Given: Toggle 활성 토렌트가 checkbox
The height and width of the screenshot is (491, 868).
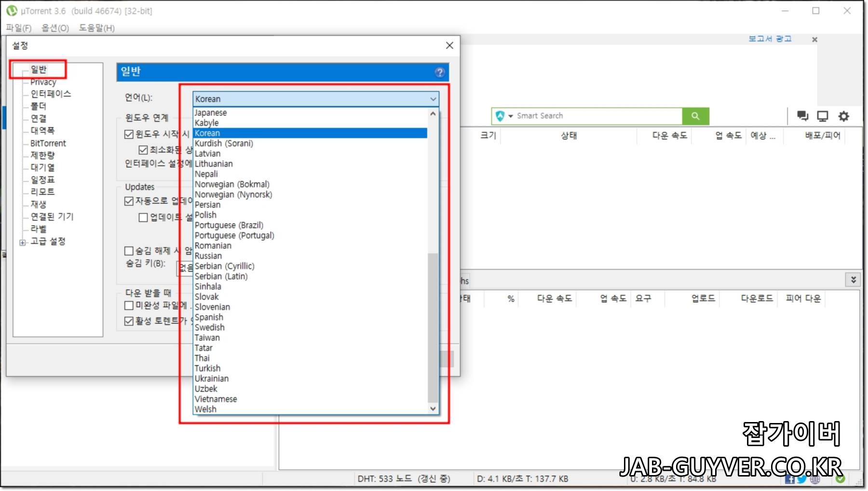Looking at the screenshot, I should (129, 321).
